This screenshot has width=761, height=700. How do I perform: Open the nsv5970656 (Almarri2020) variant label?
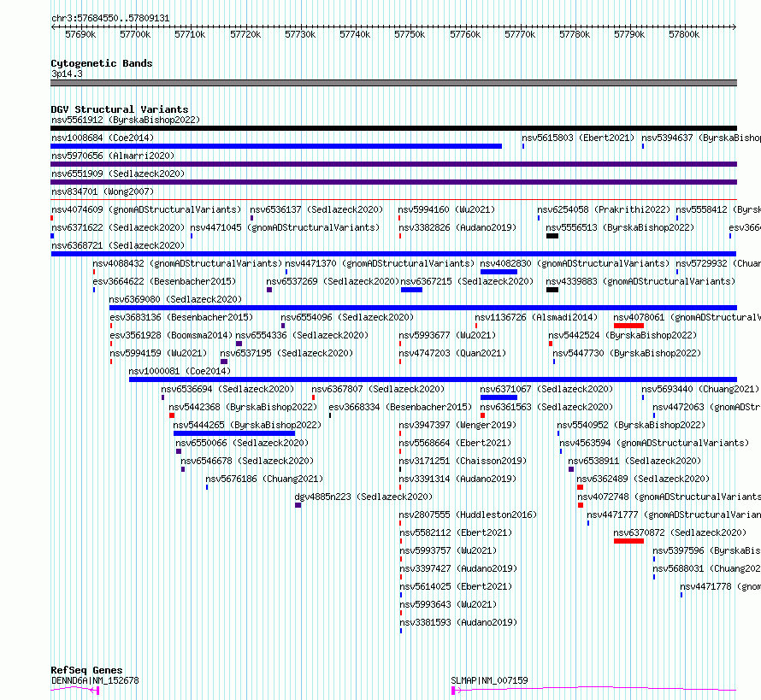point(113,156)
